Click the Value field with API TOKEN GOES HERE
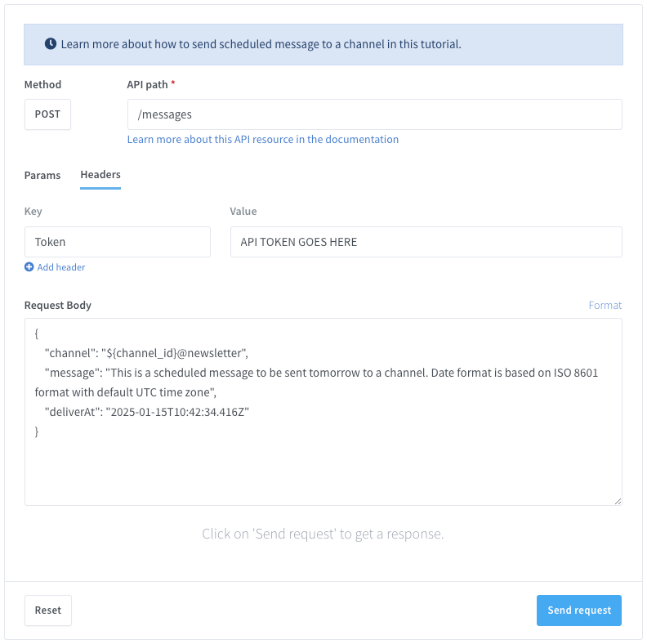647x644 pixels. pyautogui.click(x=426, y=242)
